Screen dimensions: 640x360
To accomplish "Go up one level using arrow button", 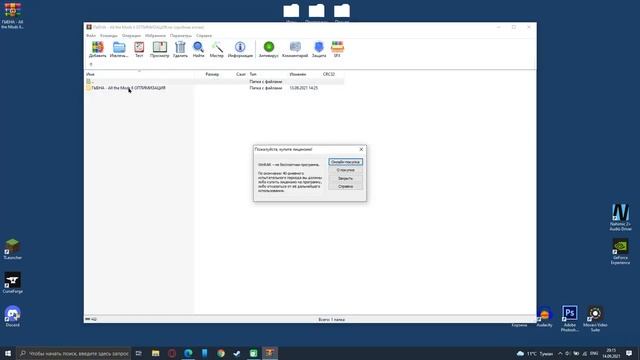I will 91,64.
